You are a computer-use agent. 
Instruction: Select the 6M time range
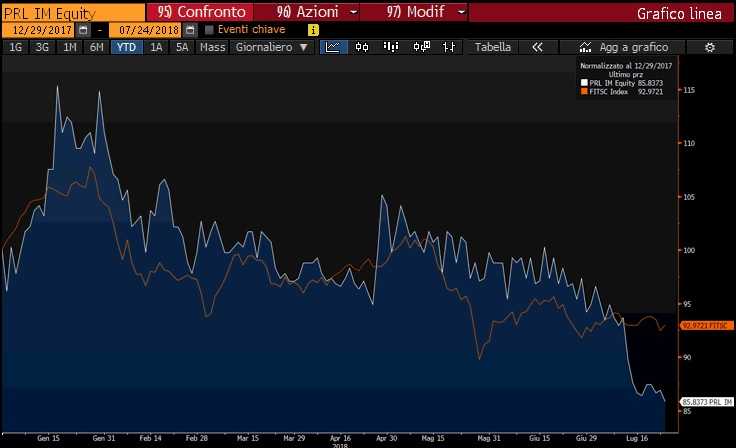pos(97,47)
